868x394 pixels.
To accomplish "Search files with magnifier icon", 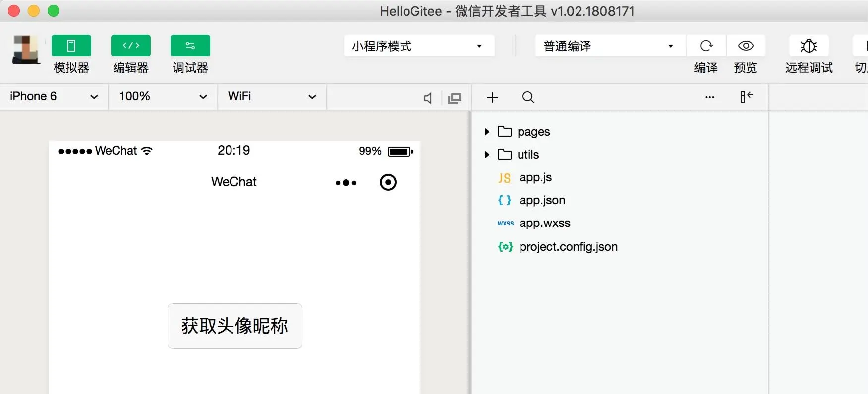I will (528, 97).
